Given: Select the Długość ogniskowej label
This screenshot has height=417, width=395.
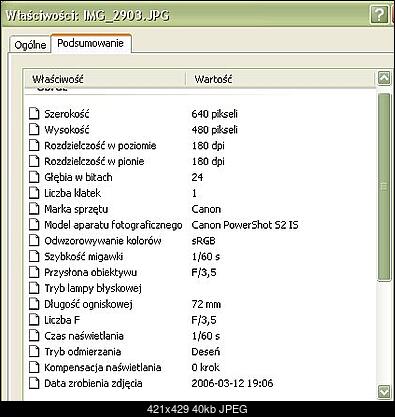Looking at the screenshot, I should tap(88, 304).
